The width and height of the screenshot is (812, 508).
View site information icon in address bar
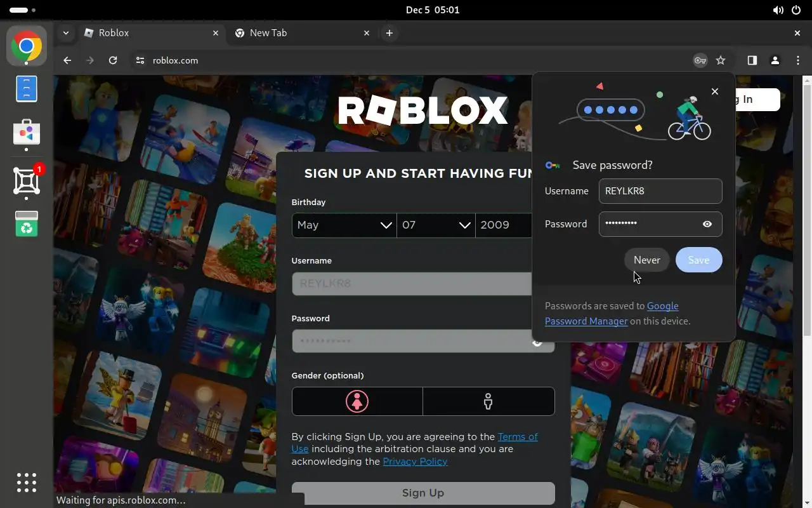coord(140,60)
